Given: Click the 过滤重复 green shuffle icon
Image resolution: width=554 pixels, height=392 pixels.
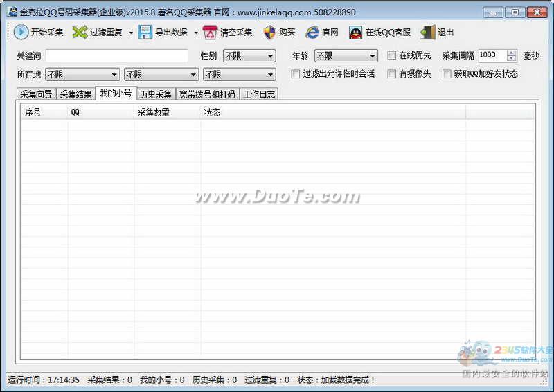Looking at the screenshot, I should (x=80, y=32).
